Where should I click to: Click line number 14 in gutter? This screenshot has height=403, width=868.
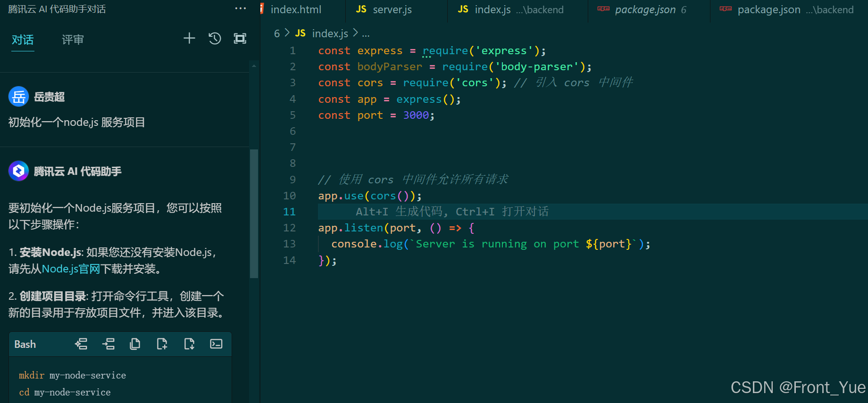[x=289, y=260]
